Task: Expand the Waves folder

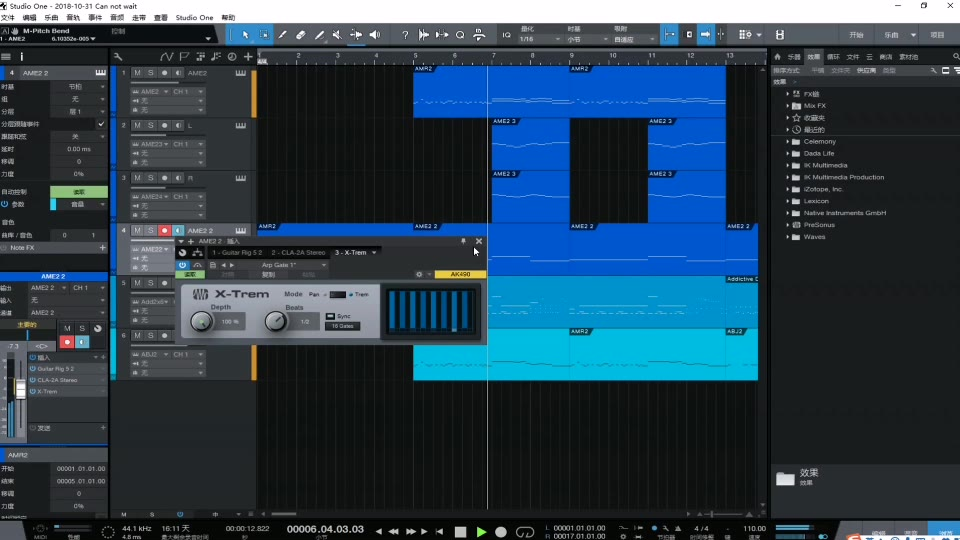Action: pyautogui.click(x=788, y=237)
